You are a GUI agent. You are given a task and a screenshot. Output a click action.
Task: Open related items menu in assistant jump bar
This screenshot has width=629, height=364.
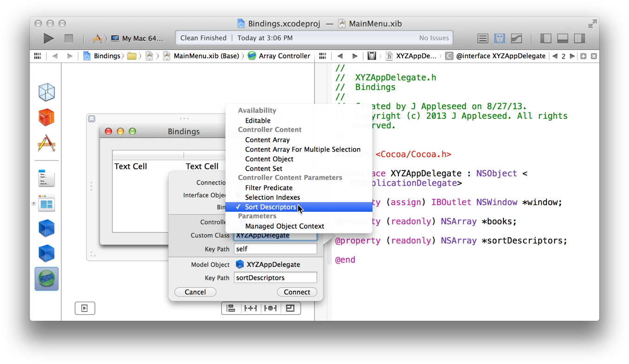(x=323, y=56)
